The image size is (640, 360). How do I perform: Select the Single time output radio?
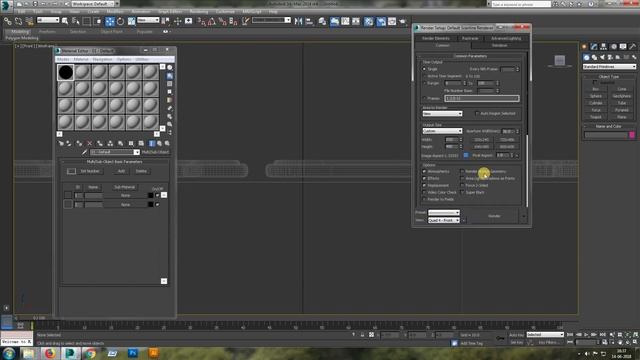click(424, 69)
